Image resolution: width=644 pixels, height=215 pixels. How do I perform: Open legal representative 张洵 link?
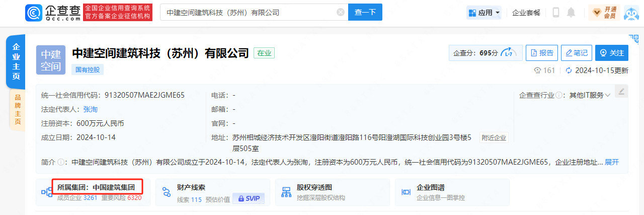pyautogui.click(x=91, y=109)
